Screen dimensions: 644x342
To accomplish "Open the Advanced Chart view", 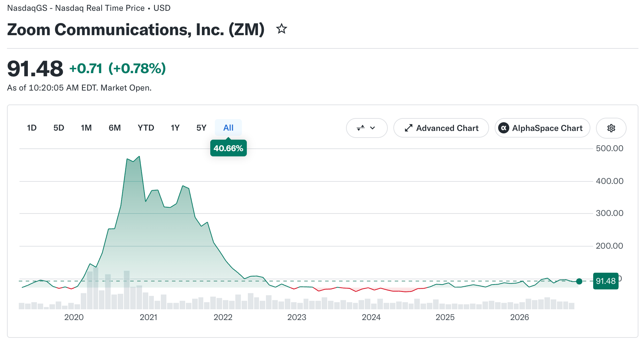I will [441, 128].
